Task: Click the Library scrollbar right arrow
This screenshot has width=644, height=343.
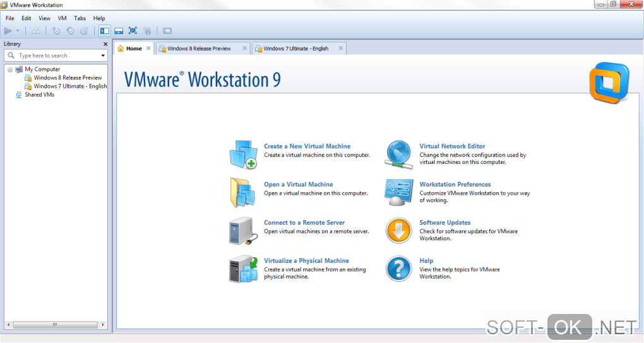Action: pyautogui.click(x=103, y=325)
